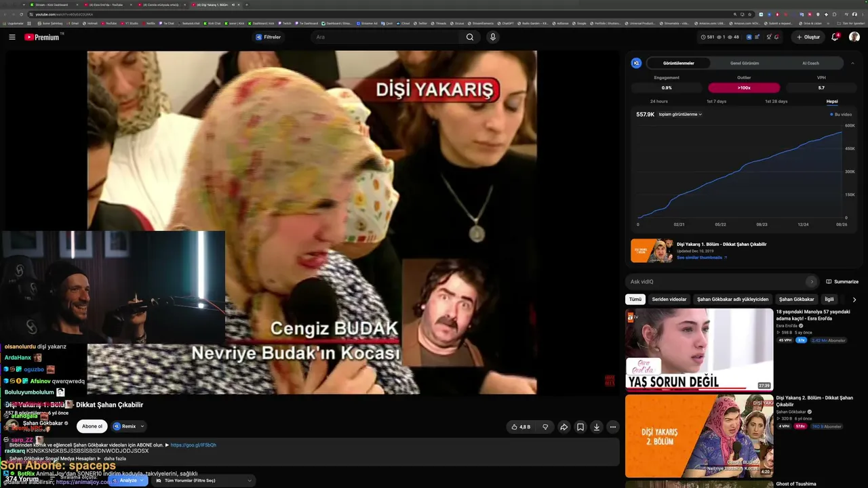Click the vidIQ logo in stats panel
The height and width of the screenshot is (488, 868).
pos(636,63)
